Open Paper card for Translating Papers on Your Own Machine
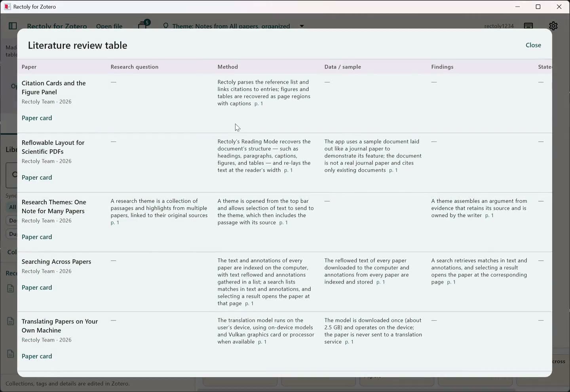Screen dimensions: 570x392 point(37,356)
